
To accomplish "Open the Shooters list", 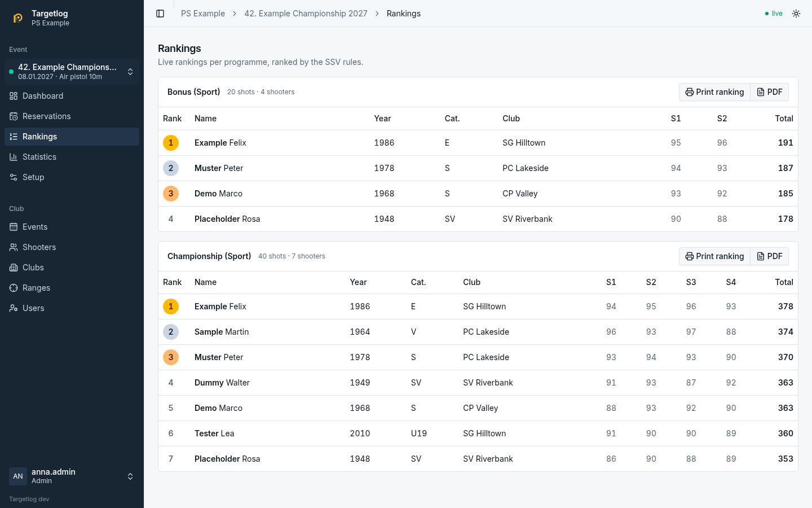I will click(x=72, y=247).
